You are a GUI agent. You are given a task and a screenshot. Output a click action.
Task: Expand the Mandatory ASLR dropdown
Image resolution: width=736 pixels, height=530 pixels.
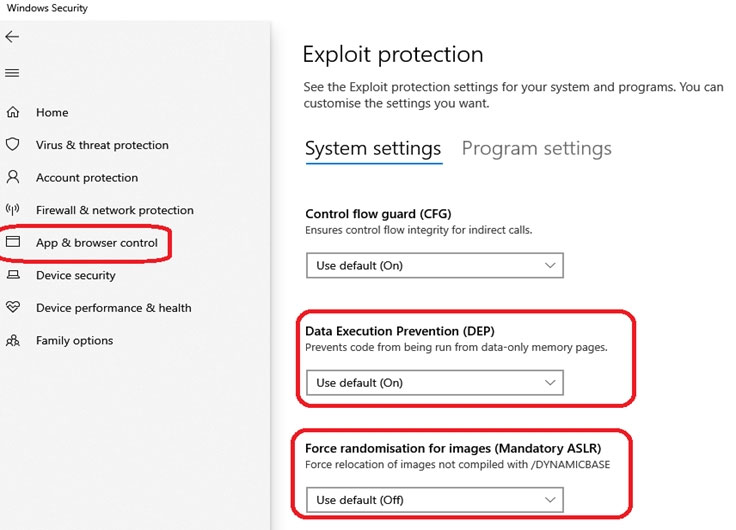click(435, 500)
